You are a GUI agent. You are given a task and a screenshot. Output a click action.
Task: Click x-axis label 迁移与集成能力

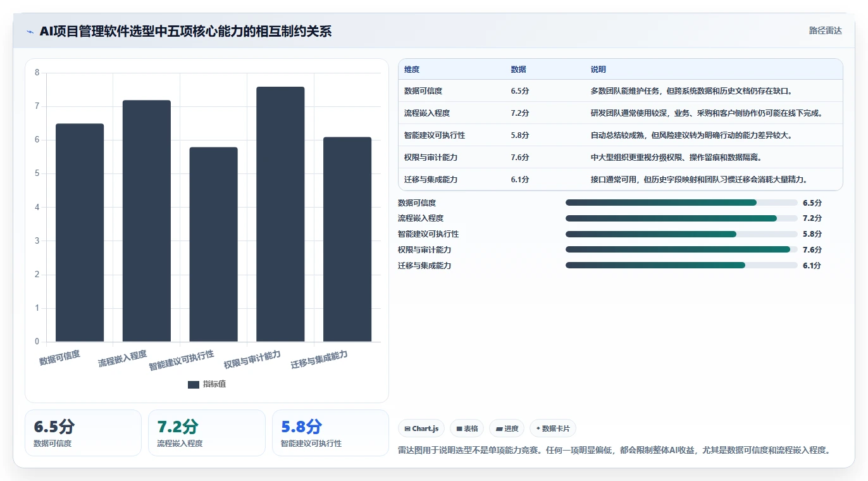click(319, 360)
